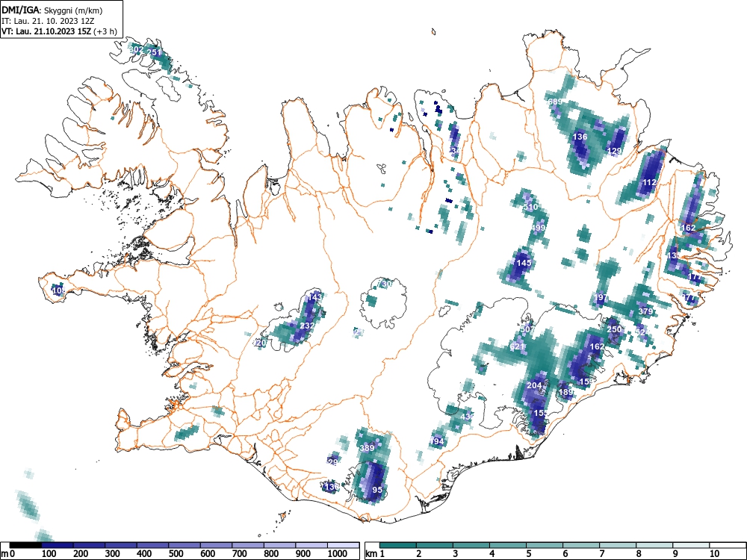Image resolution: width=747 pixels, height=560 pixels.
Task: Click the 143 visibility label
Action: point(315,296)
